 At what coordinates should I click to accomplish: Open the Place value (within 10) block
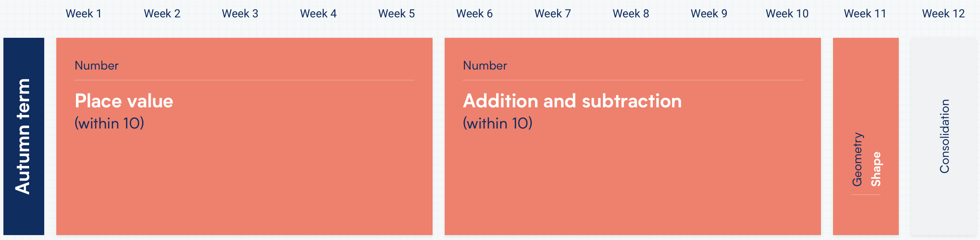point(244,136)
